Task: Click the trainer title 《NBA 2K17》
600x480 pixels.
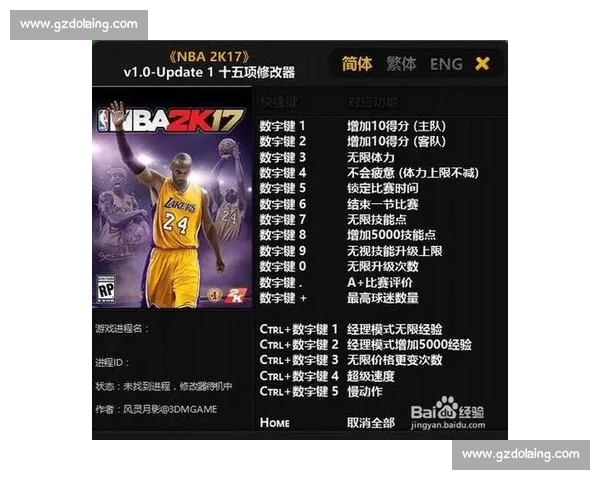Action: (x=209, y=57)
